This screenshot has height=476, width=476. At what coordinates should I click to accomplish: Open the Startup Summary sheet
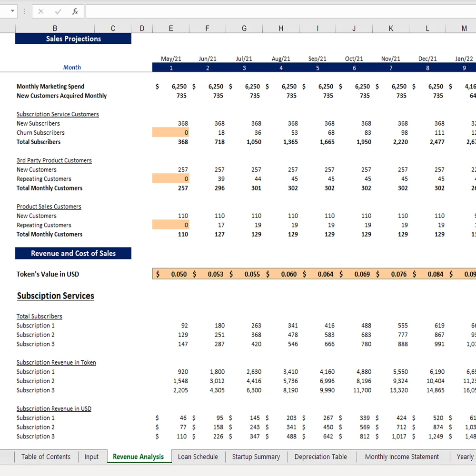pos(256,456)
